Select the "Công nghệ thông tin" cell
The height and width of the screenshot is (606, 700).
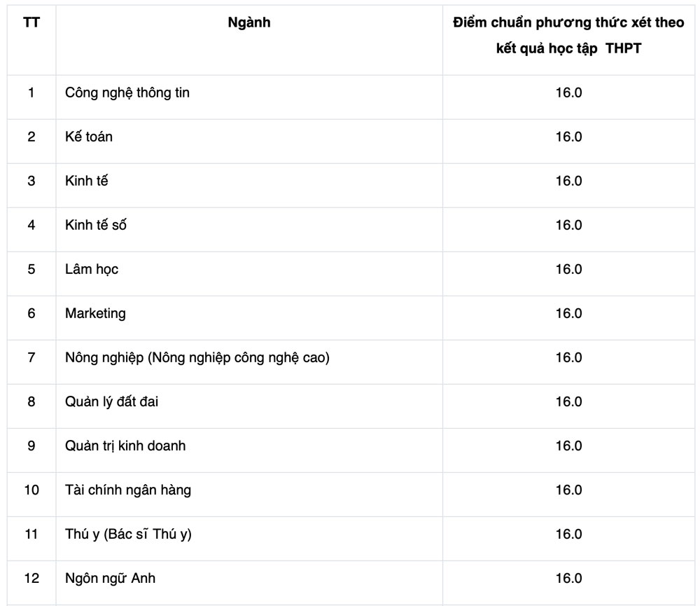(x=127, y=92)
